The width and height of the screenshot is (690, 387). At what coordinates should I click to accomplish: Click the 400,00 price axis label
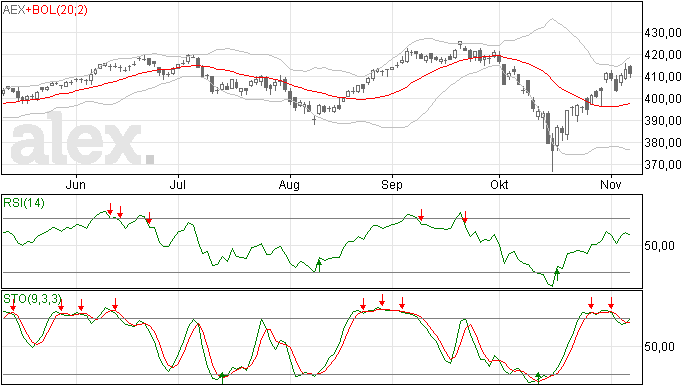click(663, 99)
